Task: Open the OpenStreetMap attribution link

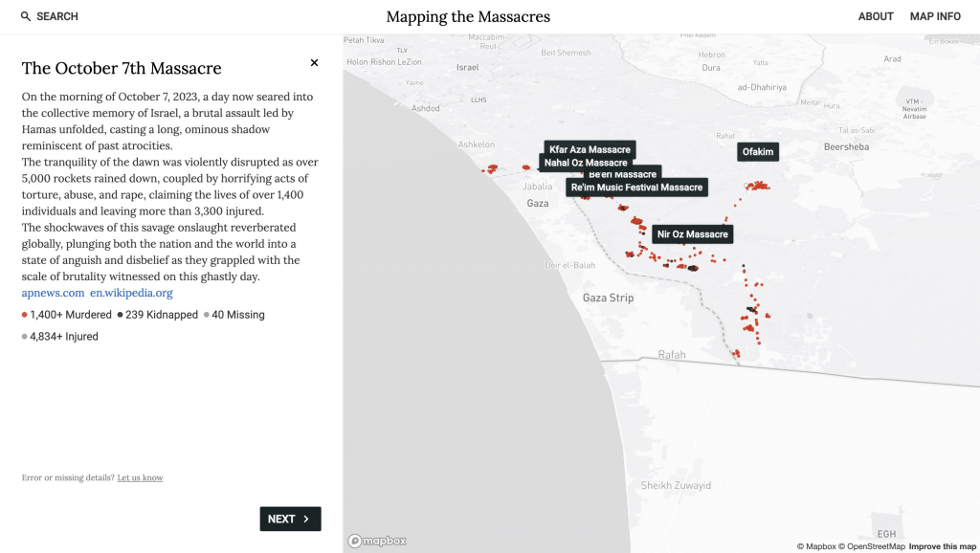Action: click(x=873, y=546)
